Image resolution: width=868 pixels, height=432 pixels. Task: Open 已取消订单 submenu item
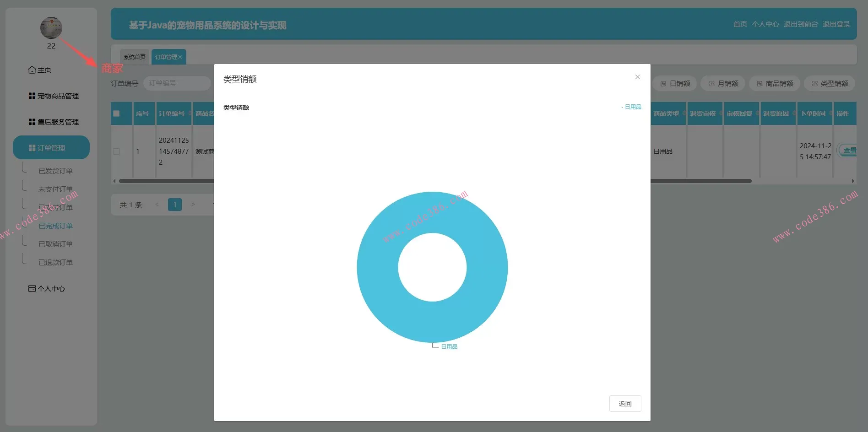(x=55, y=244)
